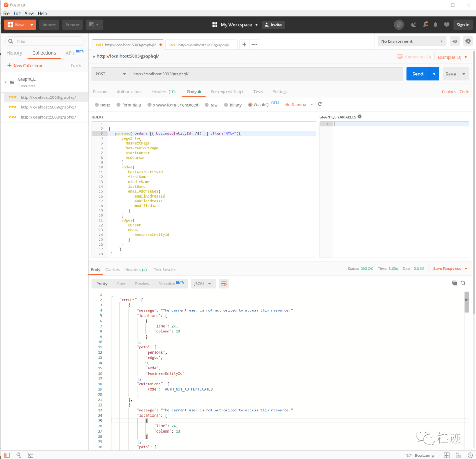476x459 pixels.
Task: Select x-www-form-urlencoded body radio
Action: click(x=149, y=105)
